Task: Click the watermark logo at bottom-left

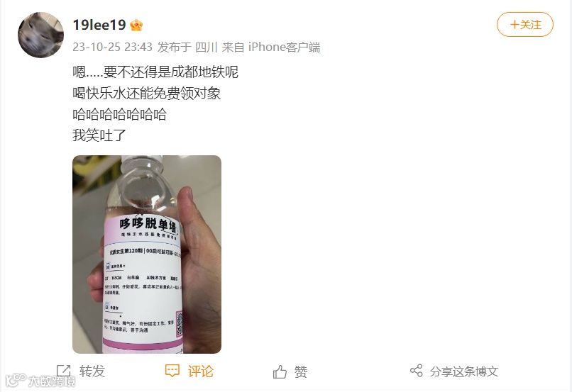Action: [16, 381]
